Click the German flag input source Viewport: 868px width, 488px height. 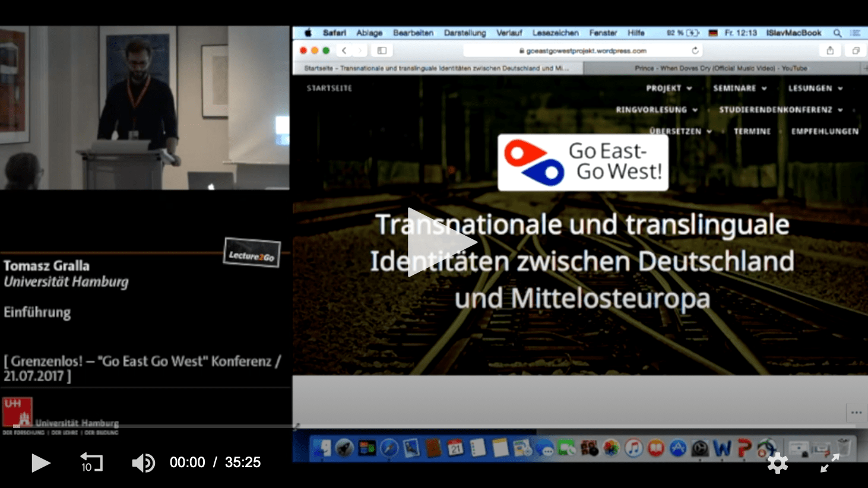click(x=713, y=33)
